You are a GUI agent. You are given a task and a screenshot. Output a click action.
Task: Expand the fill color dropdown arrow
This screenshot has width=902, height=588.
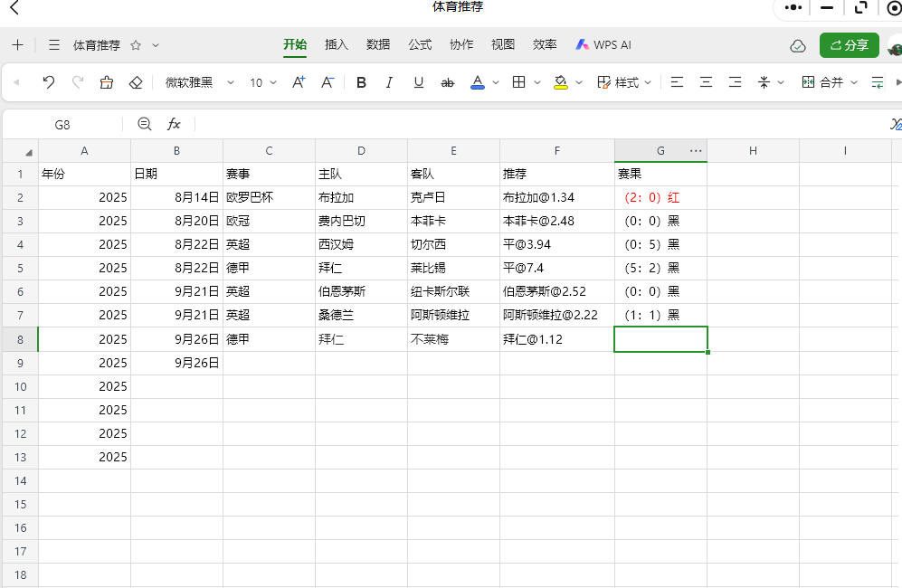coord(579,81)
